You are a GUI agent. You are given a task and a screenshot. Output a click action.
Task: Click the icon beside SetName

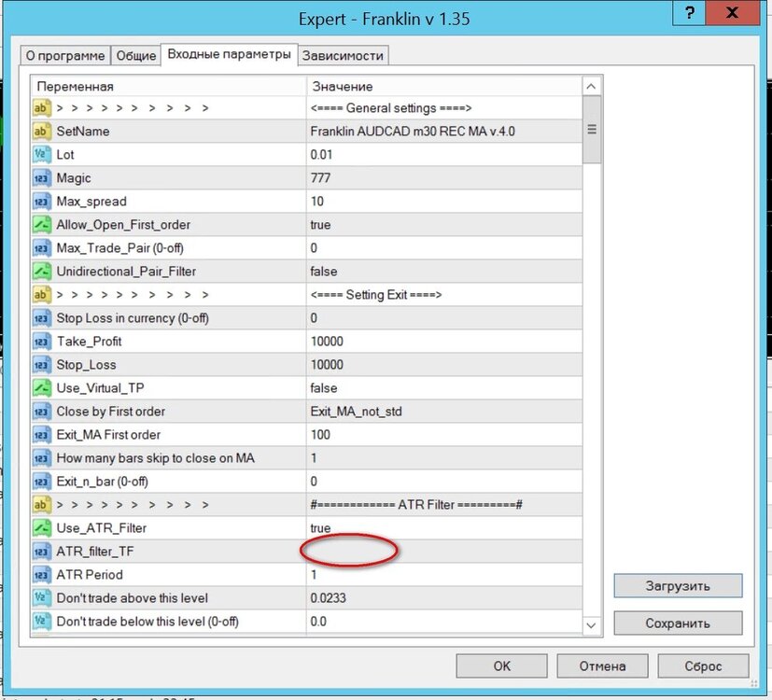pyautogui.click(x=41, y=132)
